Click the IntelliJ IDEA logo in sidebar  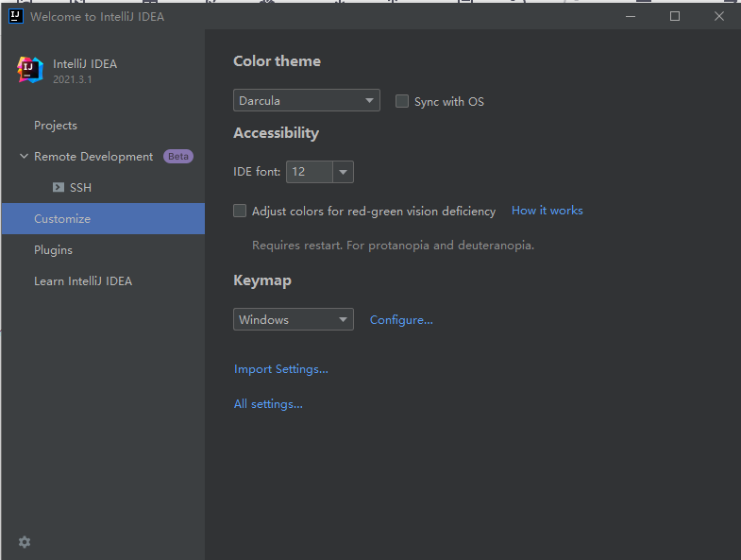(x=30, y=70)
